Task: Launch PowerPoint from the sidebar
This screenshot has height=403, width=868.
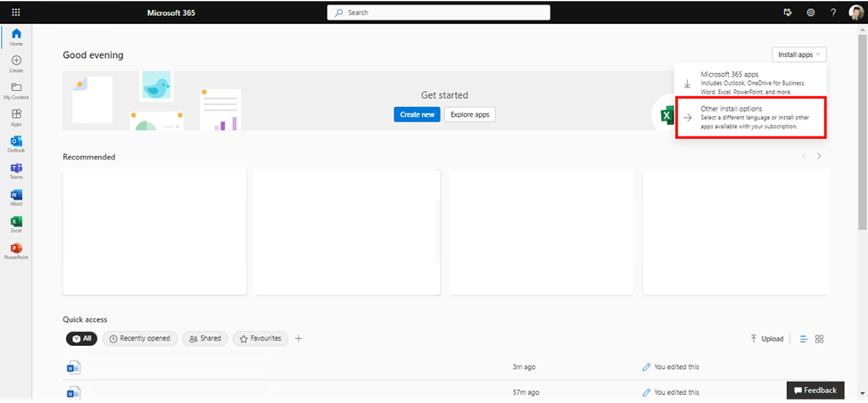Action: pos(16,251)
